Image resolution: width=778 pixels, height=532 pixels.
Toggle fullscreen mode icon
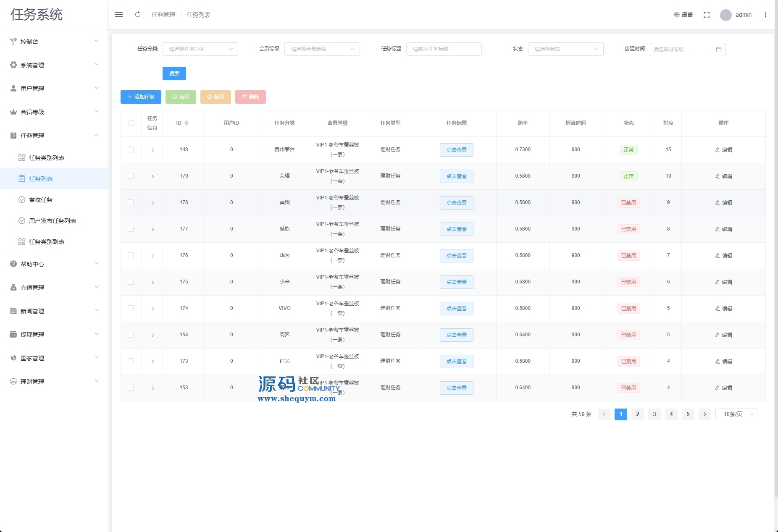pos(707,15)
